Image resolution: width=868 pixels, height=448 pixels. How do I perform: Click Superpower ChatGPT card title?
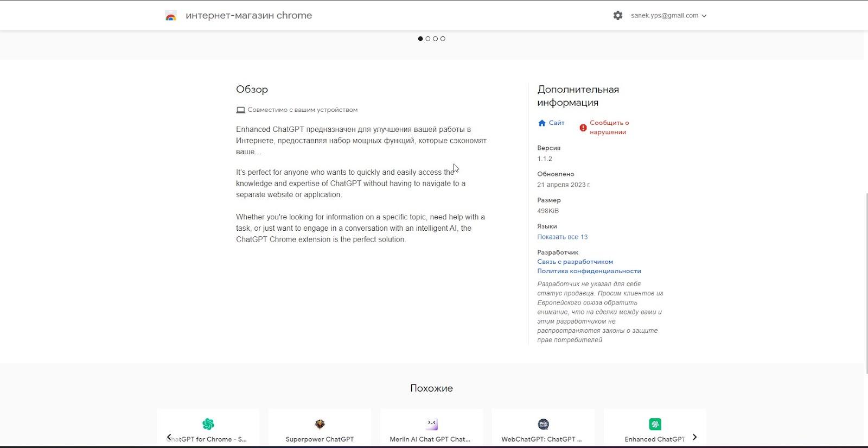point(320,439)
